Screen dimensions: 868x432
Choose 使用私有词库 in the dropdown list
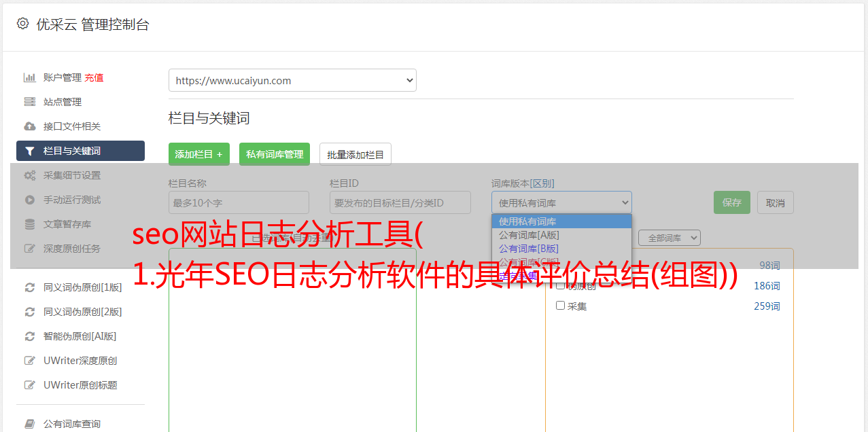pos(561,221)
